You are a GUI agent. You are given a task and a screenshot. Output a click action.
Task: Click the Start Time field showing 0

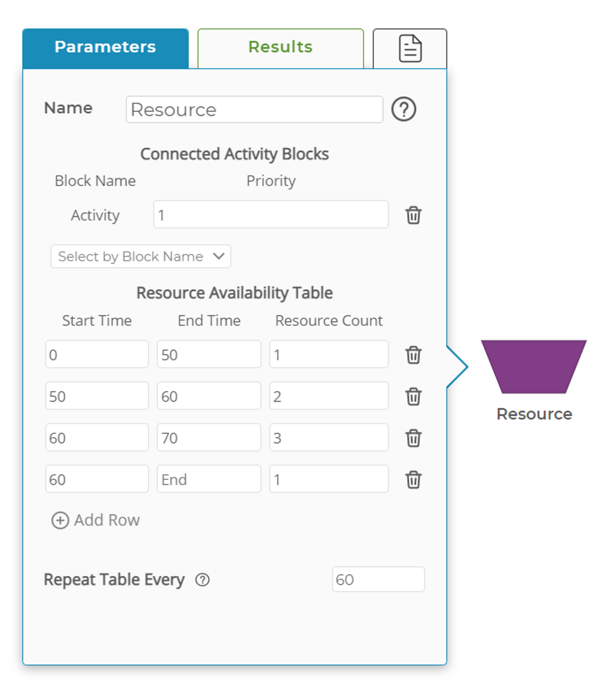click(x=97, y=354)
